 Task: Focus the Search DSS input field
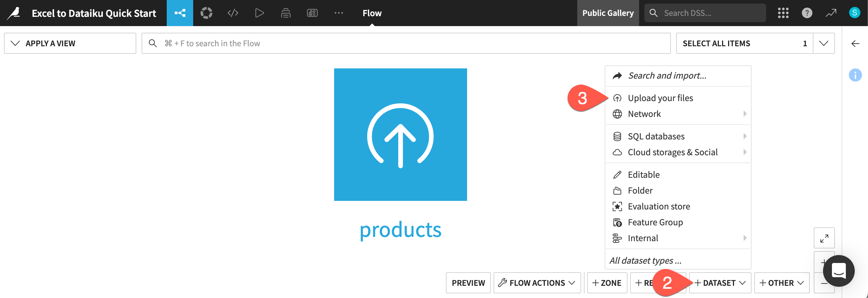[x=705, y=13]
